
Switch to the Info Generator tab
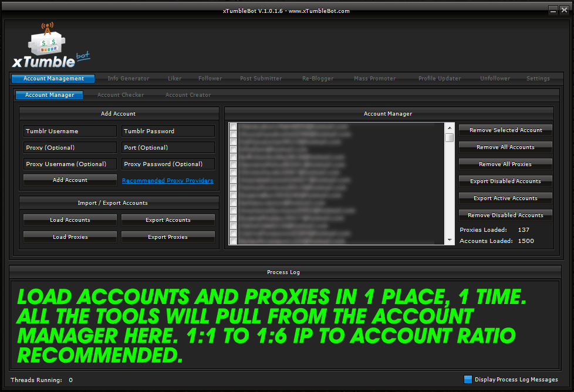click(129, 78)
